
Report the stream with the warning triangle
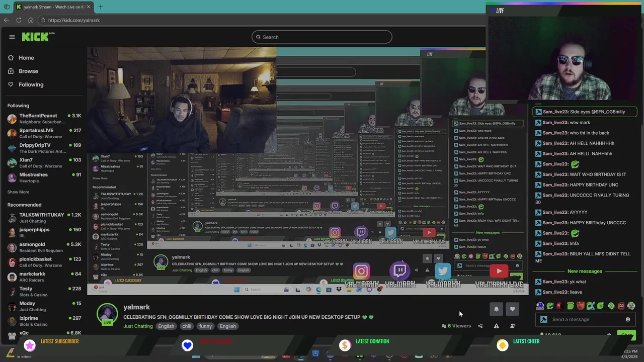click(496, 326)
